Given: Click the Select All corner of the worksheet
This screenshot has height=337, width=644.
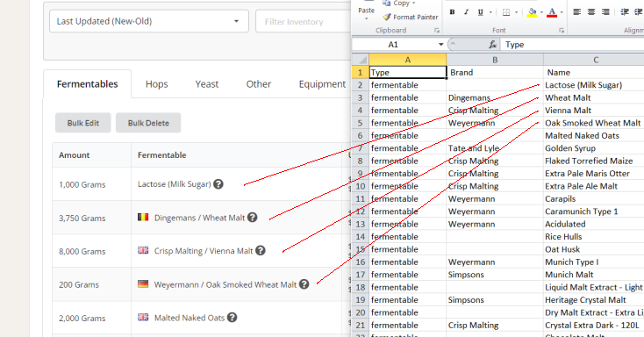Looking at the screenshot, I should [x=361, y=60].
